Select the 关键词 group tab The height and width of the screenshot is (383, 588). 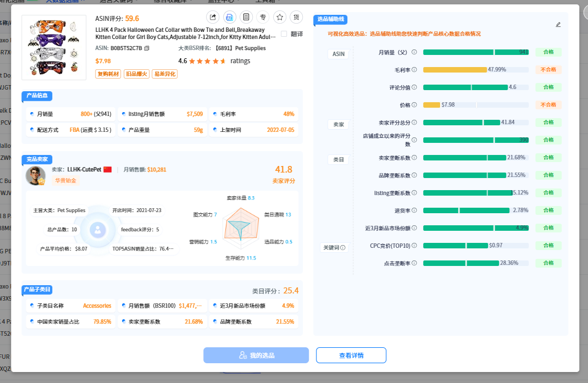tap(334, 248)
